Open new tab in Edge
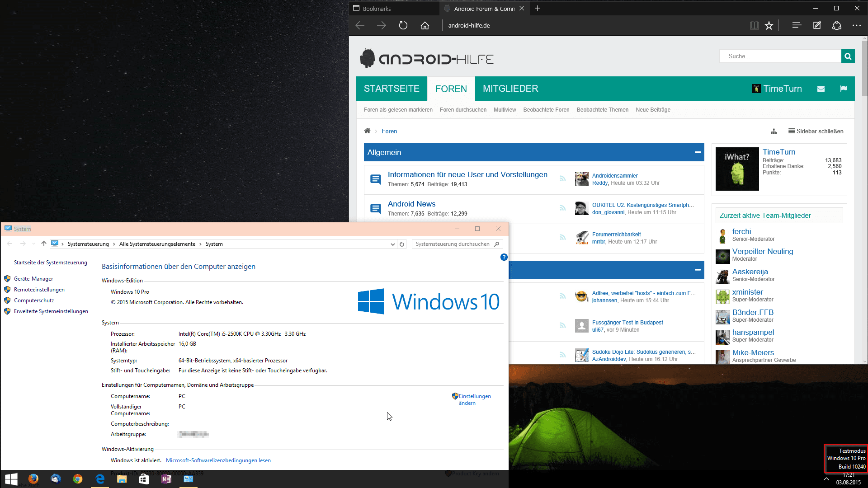 (x=538, y=8)
